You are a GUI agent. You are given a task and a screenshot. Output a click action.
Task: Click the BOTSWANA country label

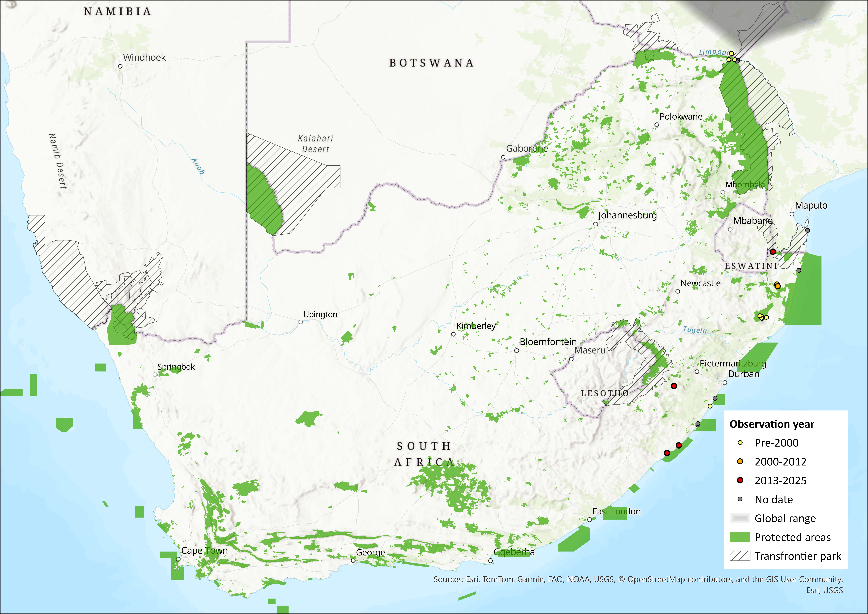pyautogui.click(x=431, y=63)
